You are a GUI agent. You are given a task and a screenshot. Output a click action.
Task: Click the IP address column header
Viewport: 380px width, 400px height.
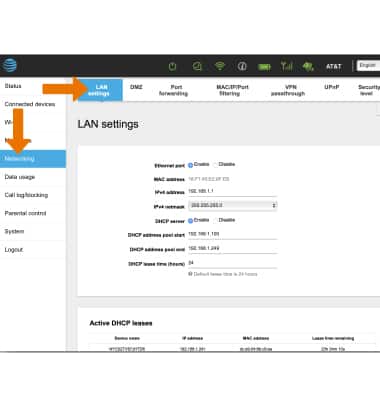click(x=192, y=338)
